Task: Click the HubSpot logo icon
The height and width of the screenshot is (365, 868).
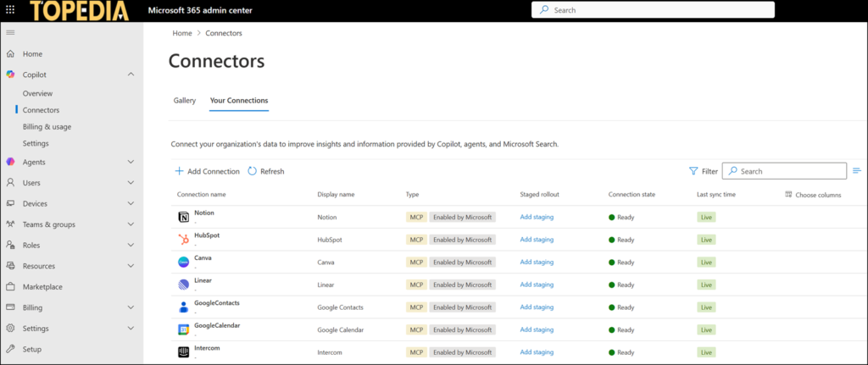Action: 183,240
